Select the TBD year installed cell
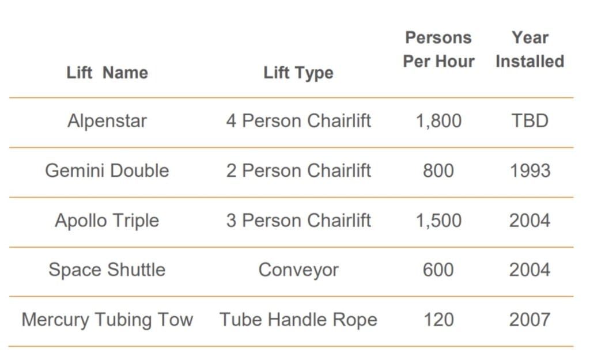590x364 pixels. click(530, 121)
